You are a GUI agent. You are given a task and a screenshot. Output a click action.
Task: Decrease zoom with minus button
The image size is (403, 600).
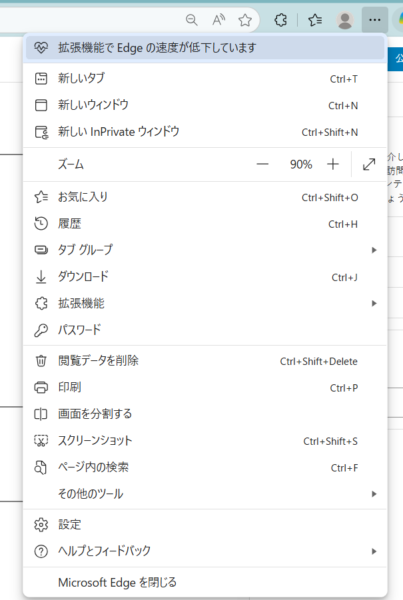[x=263, y=165]
